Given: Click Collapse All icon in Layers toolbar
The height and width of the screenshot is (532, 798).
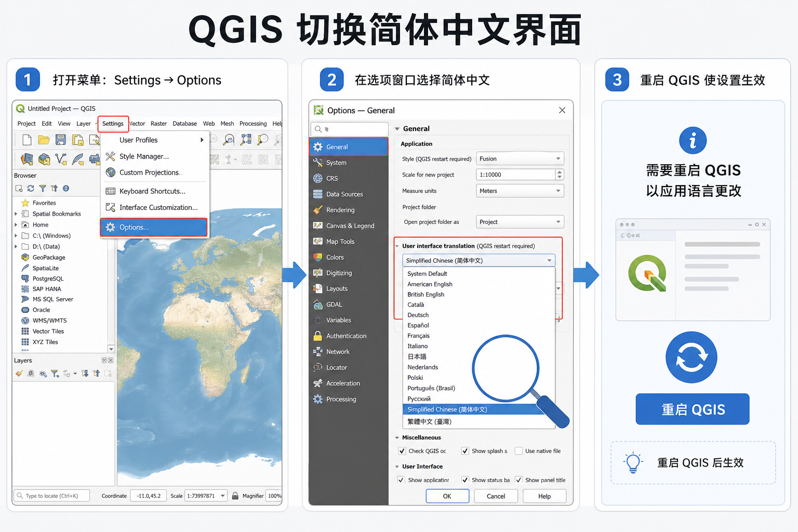Looking at the screenshot, I should pyautogui.click(x=96, y=374).
